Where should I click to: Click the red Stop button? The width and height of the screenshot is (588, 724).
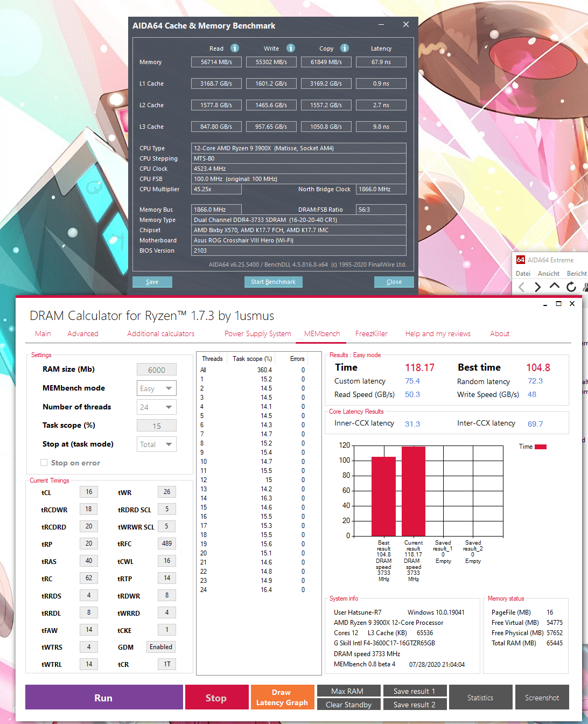point(216,698)
